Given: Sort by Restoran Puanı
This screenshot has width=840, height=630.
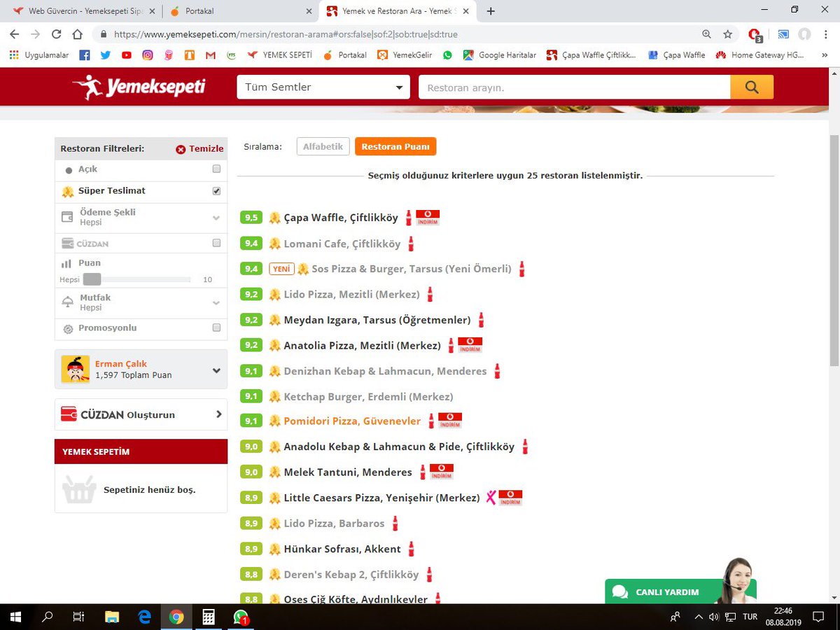Looking at the screenshot, I should [x=395, y=146].
